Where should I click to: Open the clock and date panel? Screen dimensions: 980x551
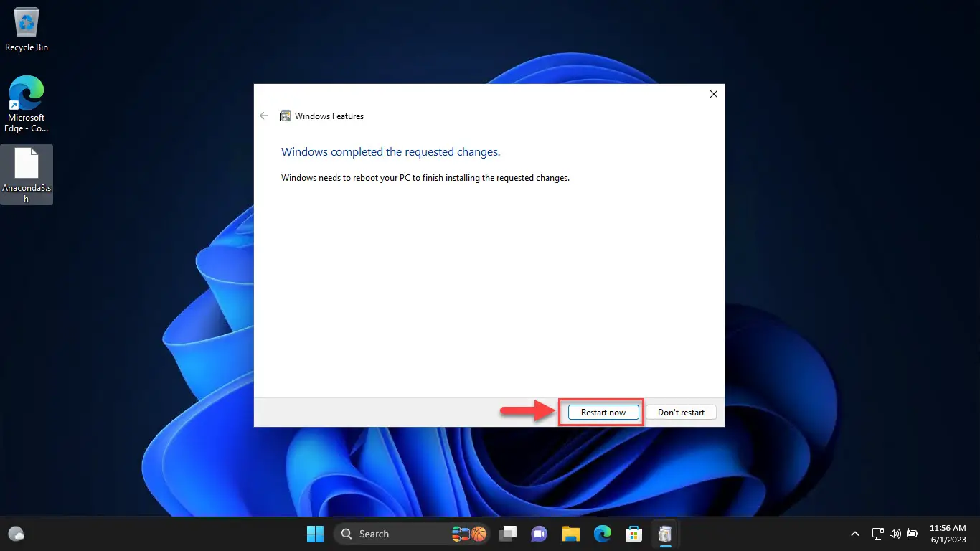[948, 534]
